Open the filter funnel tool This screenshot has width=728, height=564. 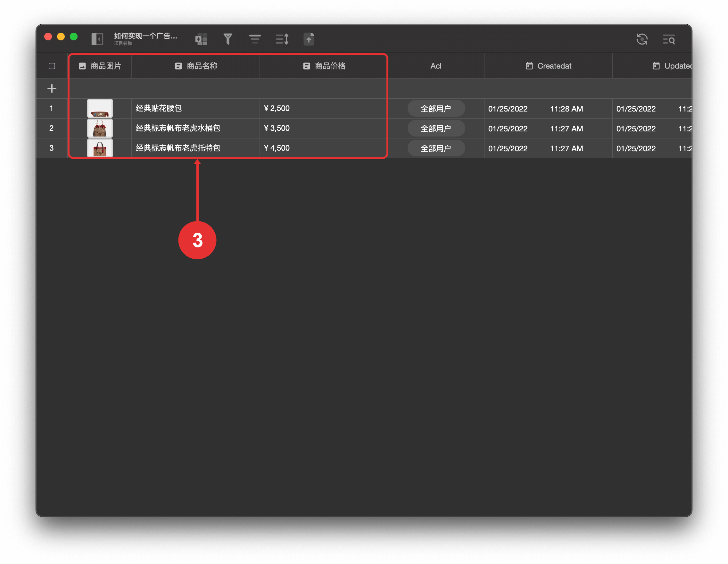click(228, 39)
